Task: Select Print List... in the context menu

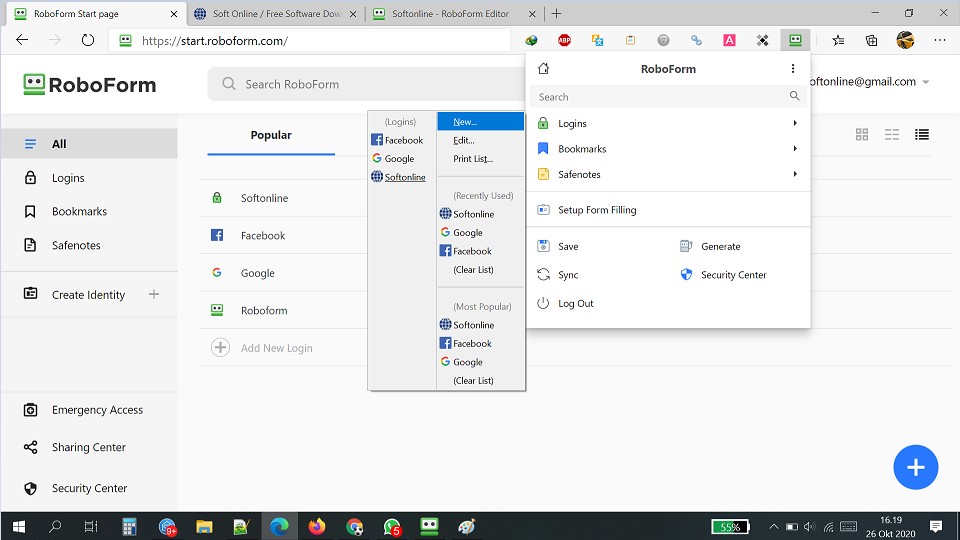Action: (481, 159)
